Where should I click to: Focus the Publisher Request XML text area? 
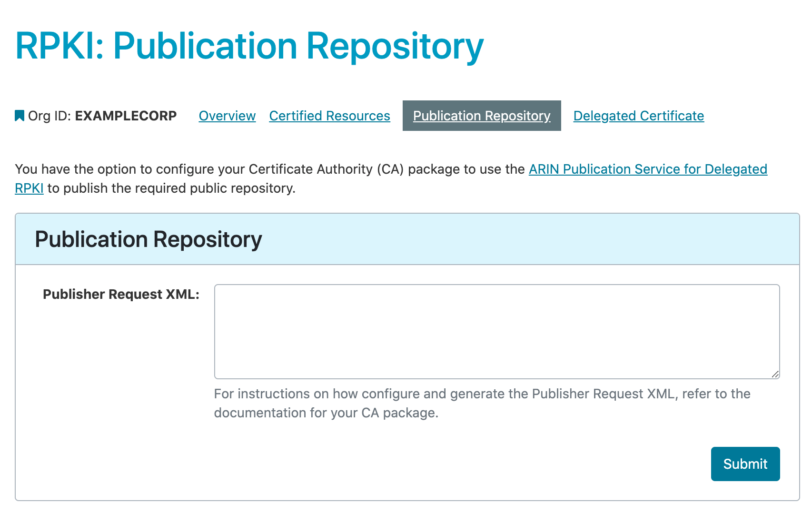pos(497,332)
